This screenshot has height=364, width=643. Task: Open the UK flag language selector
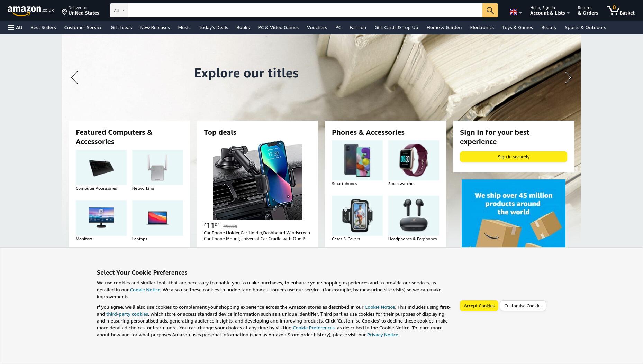point(515,12)
